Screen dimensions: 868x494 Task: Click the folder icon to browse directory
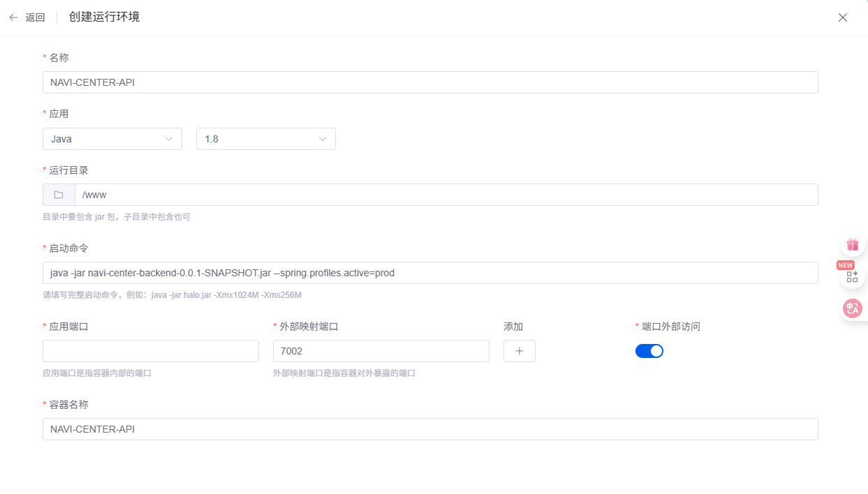point(59,195)
